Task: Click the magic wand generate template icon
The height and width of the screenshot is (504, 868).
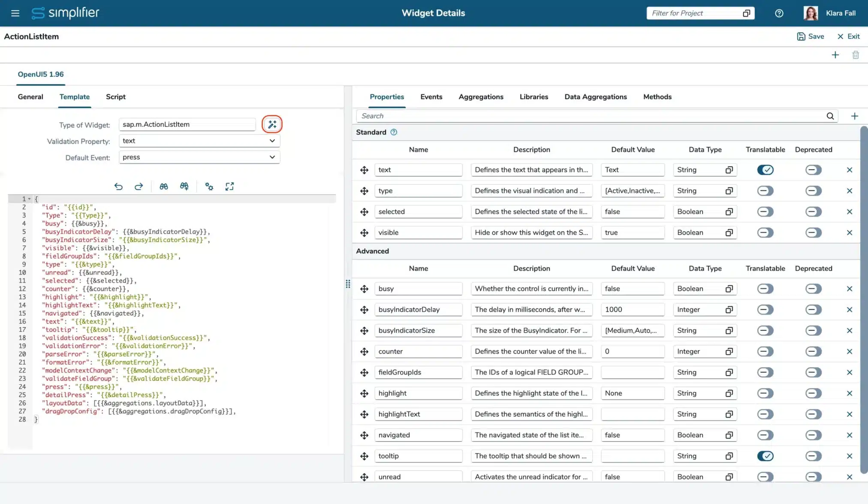Action: (x=272, y=124)
